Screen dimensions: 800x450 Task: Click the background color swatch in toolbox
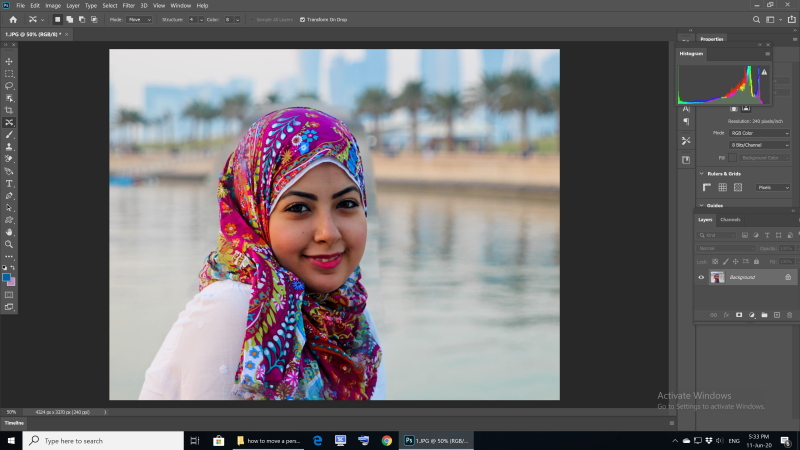coord(12,283)
